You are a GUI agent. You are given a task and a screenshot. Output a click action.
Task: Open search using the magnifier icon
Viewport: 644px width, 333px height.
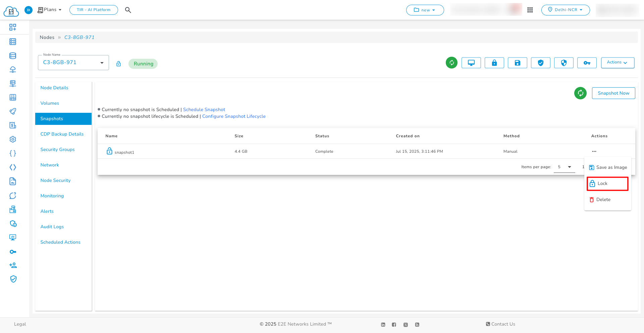pos(128,10)
